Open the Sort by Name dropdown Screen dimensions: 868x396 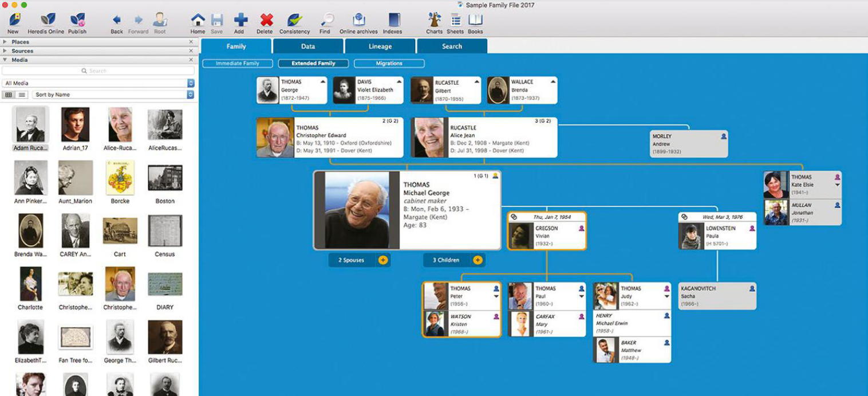click(113, 95)
